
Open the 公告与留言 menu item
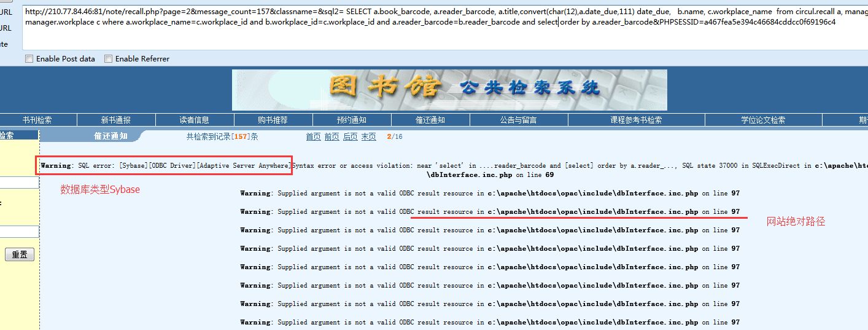tap(519, 120)
